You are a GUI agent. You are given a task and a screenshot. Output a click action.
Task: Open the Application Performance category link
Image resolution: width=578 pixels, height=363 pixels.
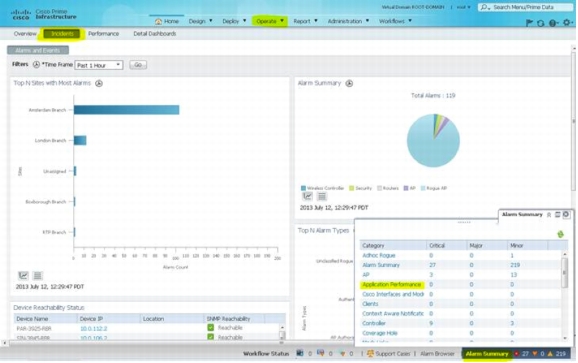click(391, 285)
